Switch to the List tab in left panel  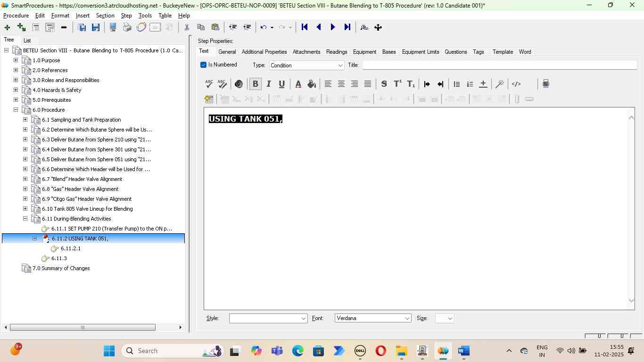point(27,41)
